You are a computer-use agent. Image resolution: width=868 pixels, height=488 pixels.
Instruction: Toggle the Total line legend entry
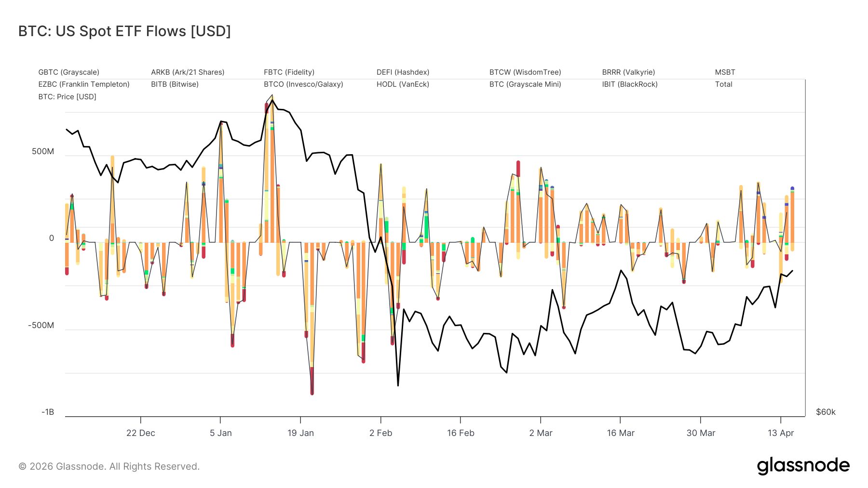point(723,84)
